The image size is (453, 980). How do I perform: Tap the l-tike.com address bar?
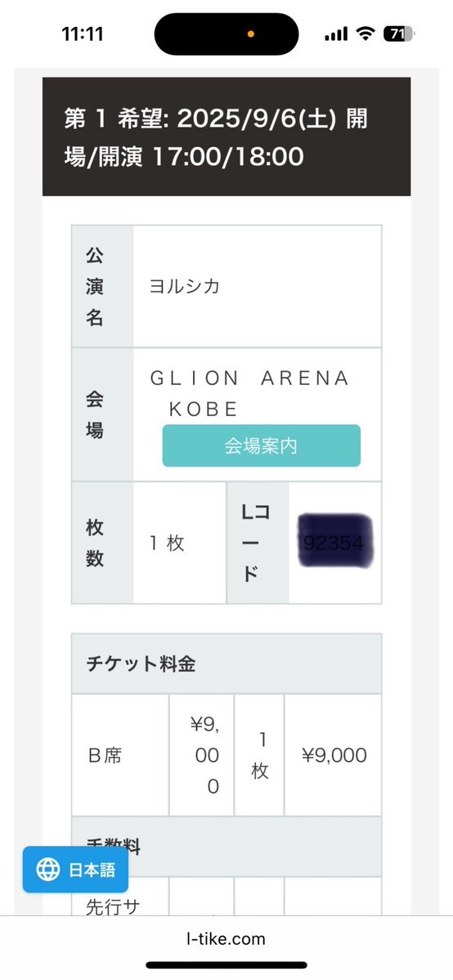pos(226,938)
